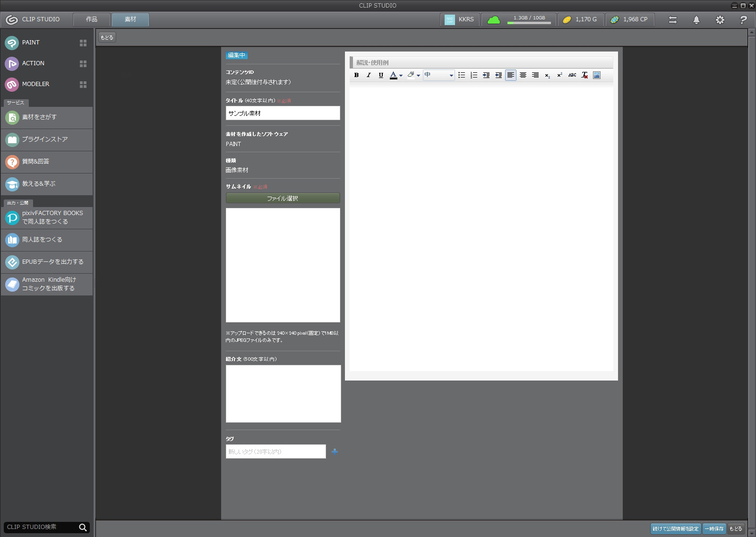Insert a bulleted list
This screenshot has width=756, height=537.
(462, 75)
